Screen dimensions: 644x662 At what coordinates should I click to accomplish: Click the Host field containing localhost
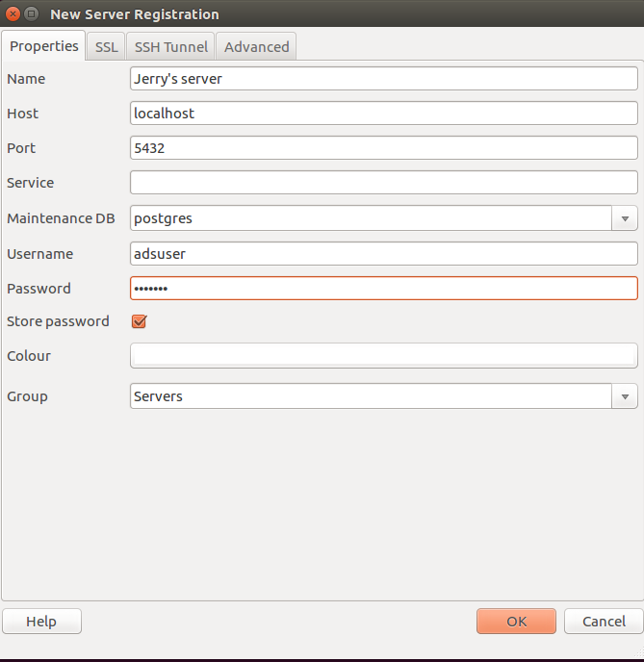[x=384, y=114]
